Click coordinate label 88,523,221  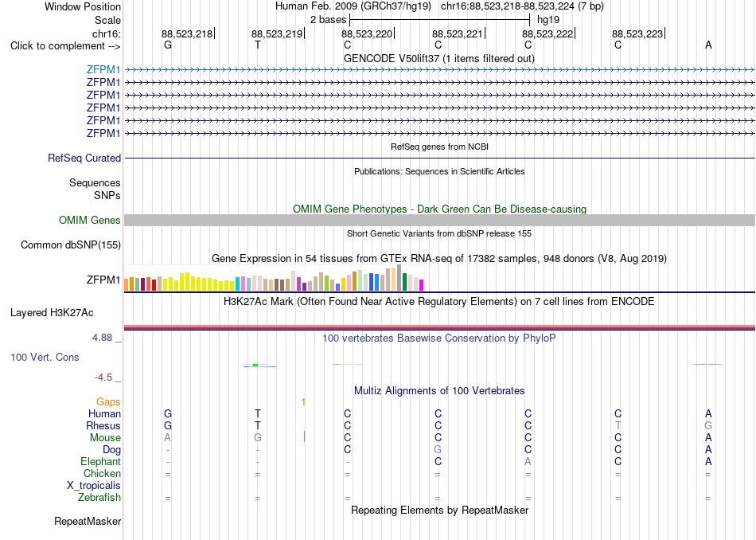tap(457, 33)
